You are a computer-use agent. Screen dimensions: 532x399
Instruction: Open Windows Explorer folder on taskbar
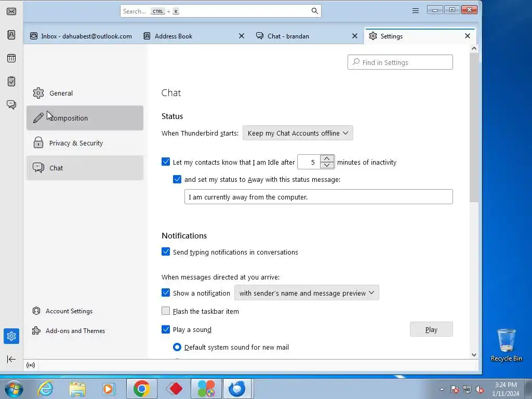coord(77,389)
